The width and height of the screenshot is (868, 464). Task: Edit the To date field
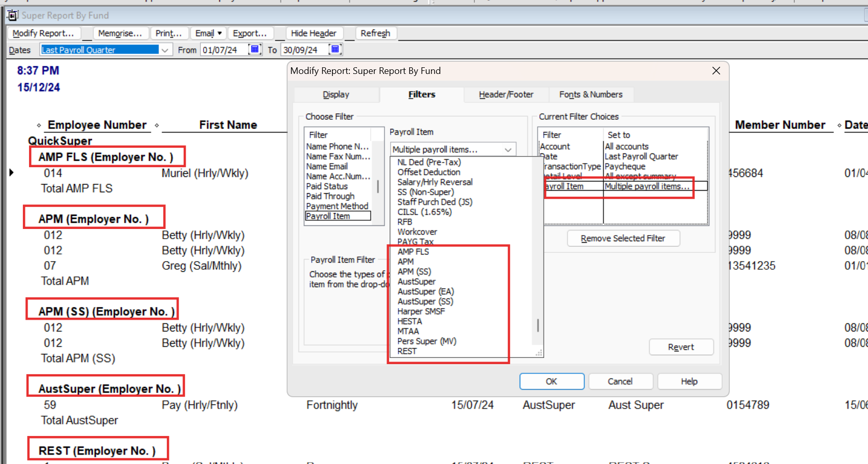[303, 50]
